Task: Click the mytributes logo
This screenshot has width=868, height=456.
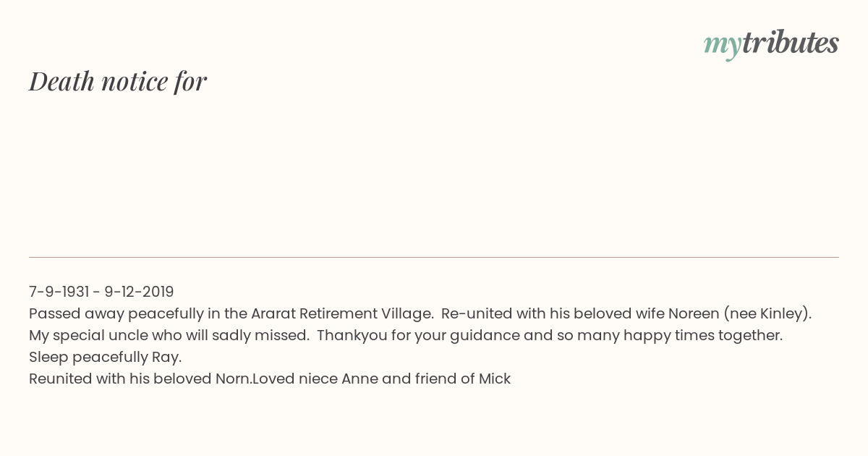Action: tap(771, 44)
